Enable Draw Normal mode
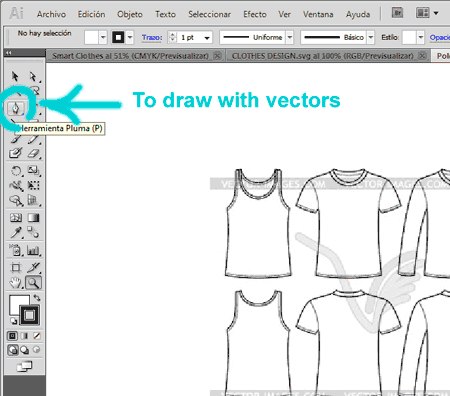The height and width of the screenshot is (396, 450). 13,350
